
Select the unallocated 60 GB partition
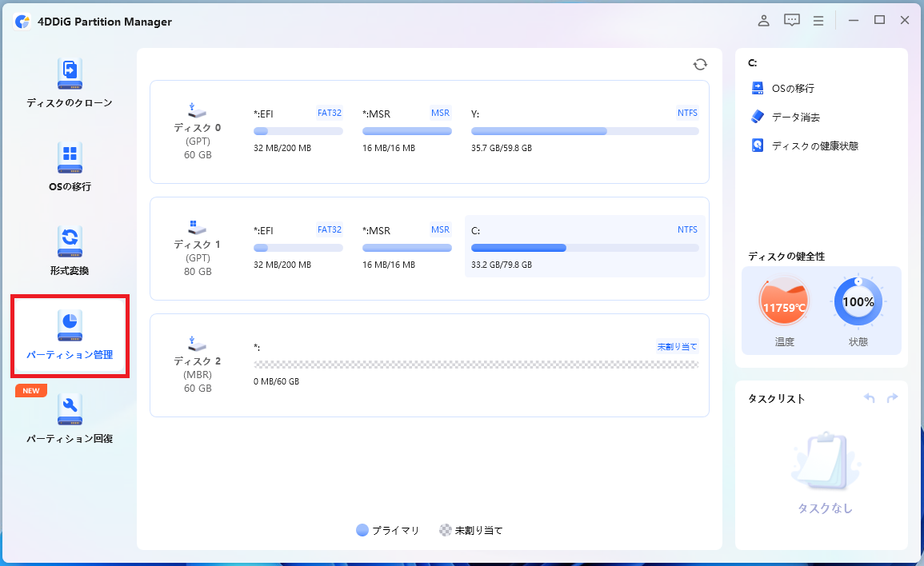click(476, 364)
